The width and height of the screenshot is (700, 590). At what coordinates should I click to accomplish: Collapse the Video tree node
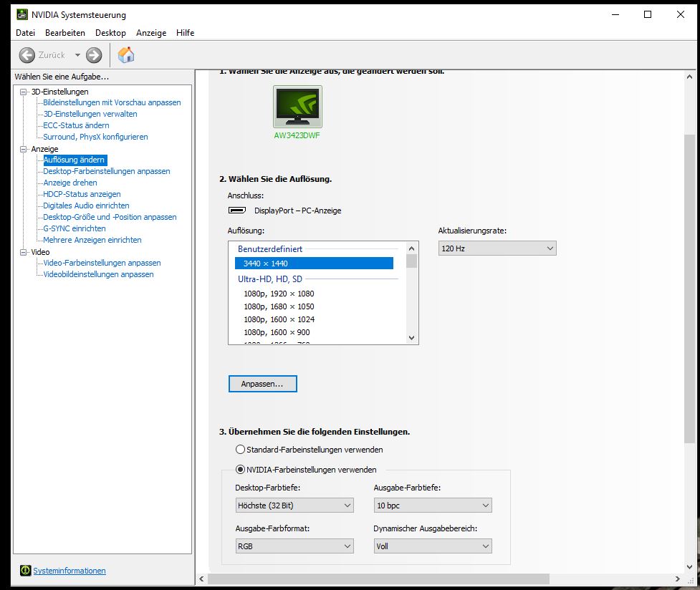23,252
